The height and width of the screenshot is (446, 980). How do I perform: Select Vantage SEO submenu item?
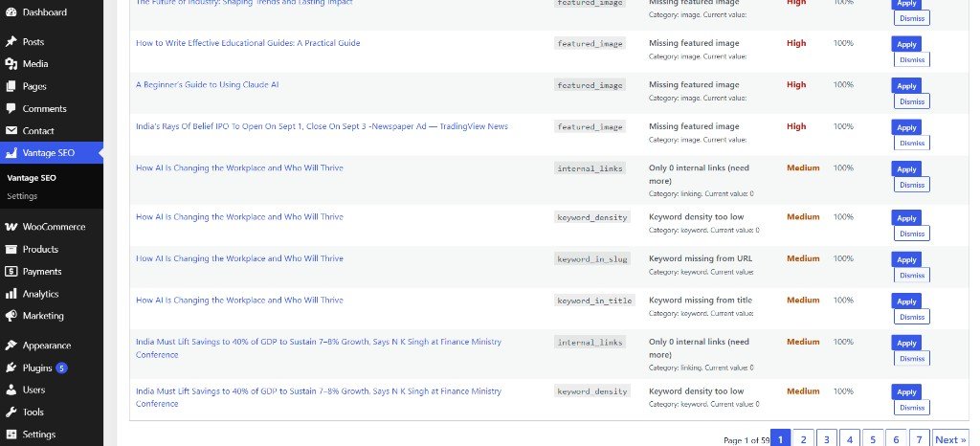32,178
